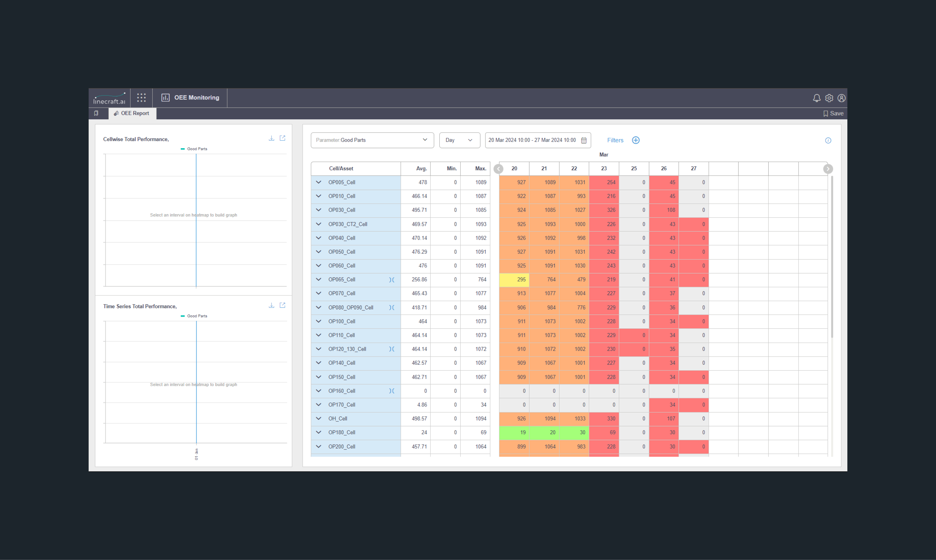Click the OP170_Cell average value 4.86
936x560 pixels.
click(422, 405)
